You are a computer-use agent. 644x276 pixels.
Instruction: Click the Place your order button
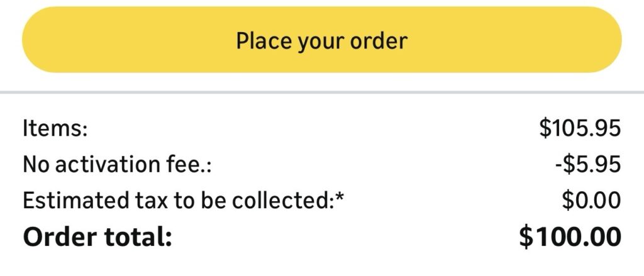pyautogui.click(x=322, y=40)
